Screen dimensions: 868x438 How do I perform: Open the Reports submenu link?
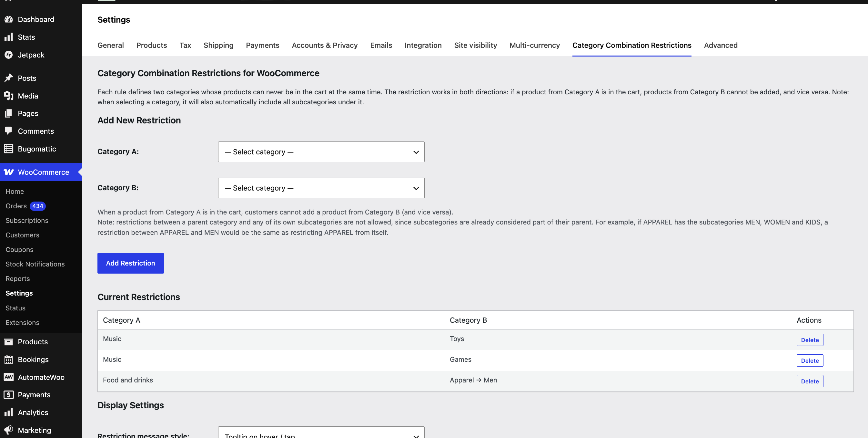coord(18,279)
